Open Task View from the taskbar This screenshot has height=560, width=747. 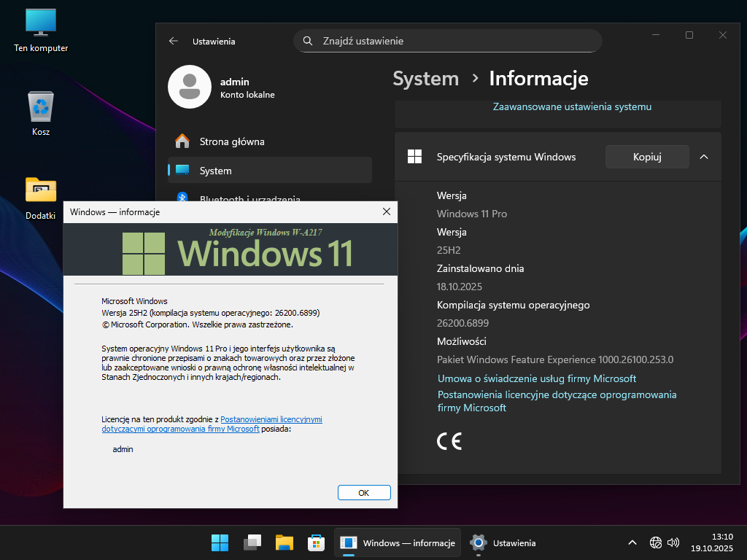pos(252,542)
